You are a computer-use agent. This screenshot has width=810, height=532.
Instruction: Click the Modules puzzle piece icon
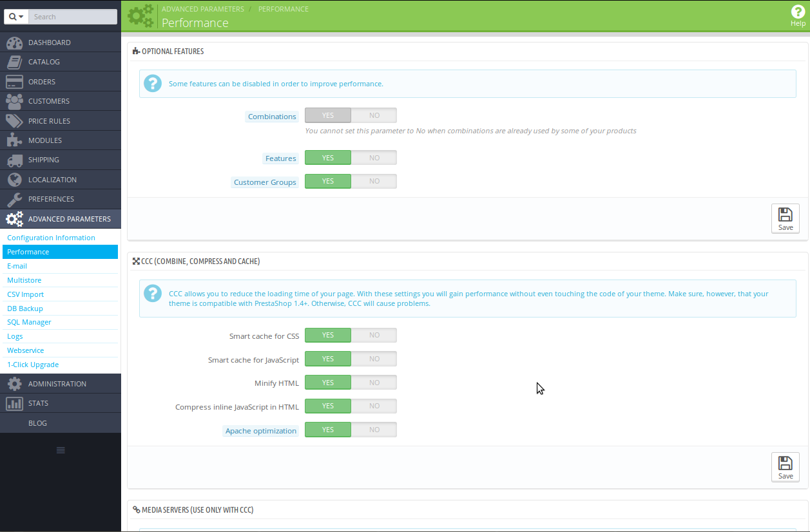(14, 140)
